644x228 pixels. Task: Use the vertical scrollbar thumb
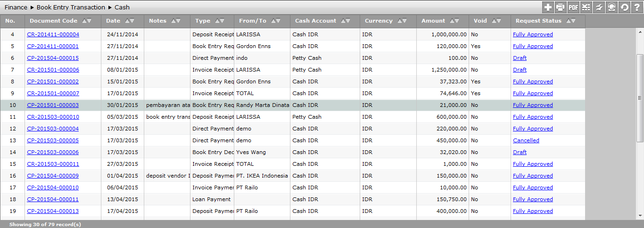tap(640, 98)
